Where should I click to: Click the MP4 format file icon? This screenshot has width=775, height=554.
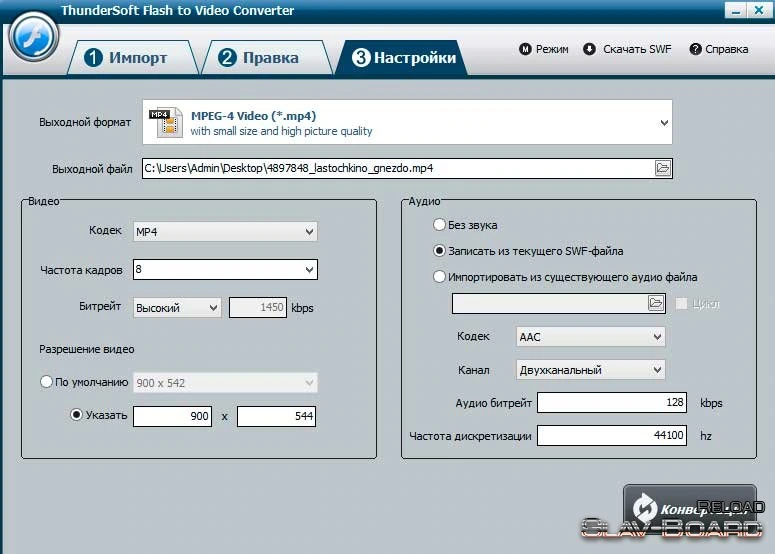(x=166, y=122)
